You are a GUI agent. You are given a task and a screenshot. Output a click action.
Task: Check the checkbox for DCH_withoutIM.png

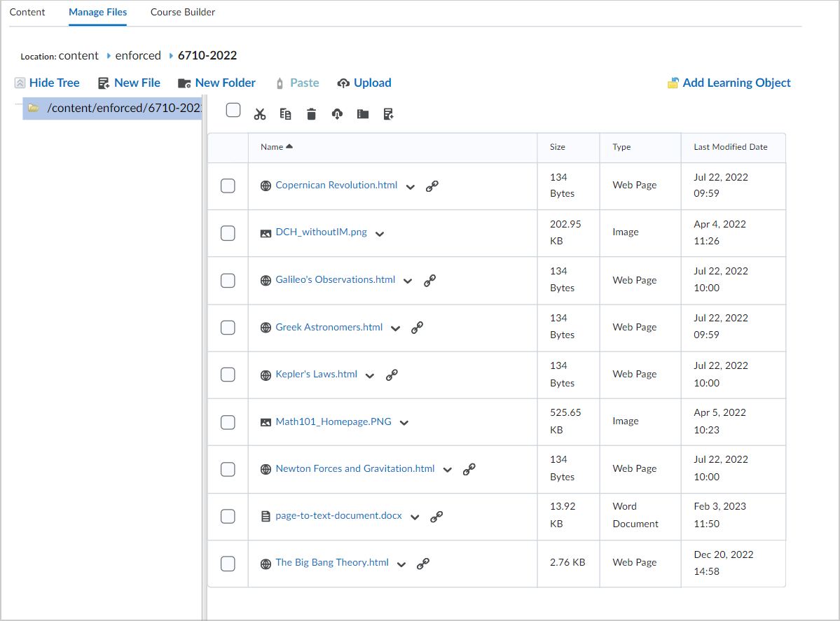(x=227, y=233)
